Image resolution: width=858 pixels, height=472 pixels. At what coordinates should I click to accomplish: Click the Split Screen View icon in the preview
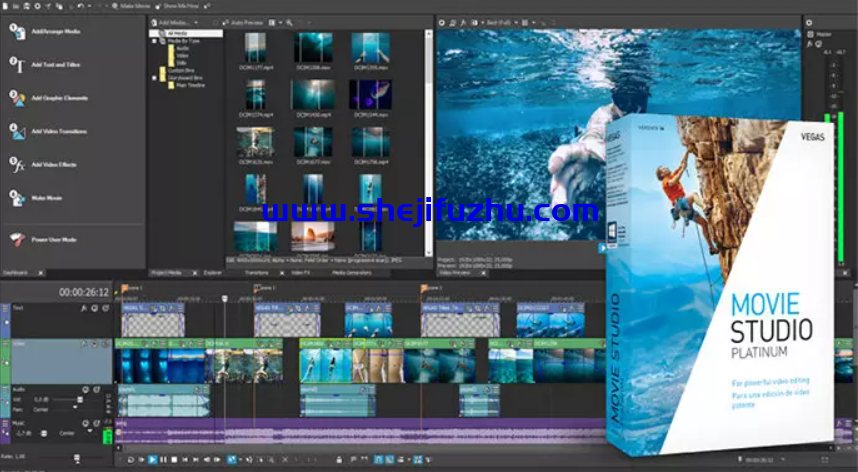[x=475, y=22]
